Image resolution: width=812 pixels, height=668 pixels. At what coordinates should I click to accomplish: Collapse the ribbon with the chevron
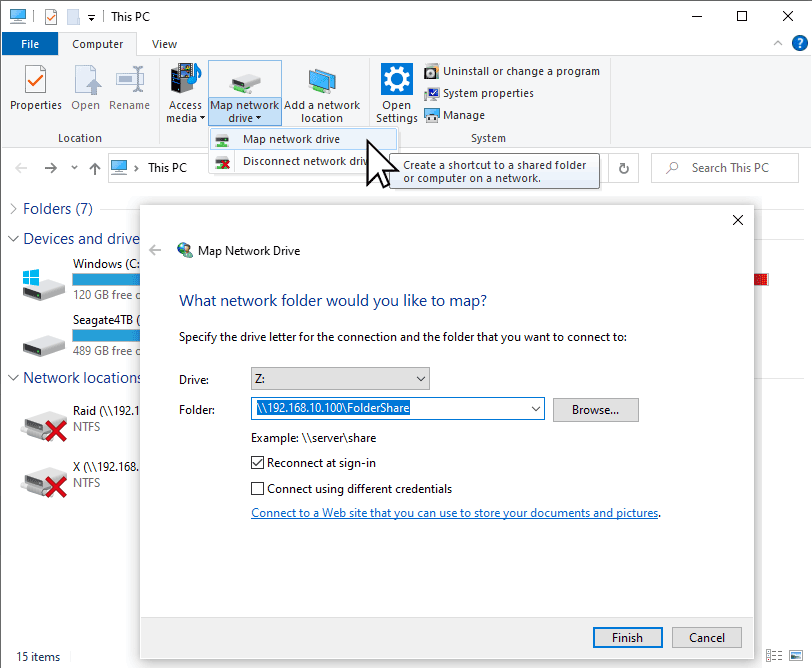(777, 43)
